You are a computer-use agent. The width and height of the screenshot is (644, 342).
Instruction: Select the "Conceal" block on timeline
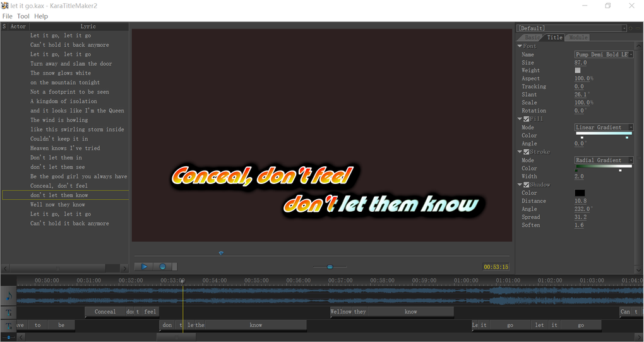pyautogui.click(x=105, y=312)
